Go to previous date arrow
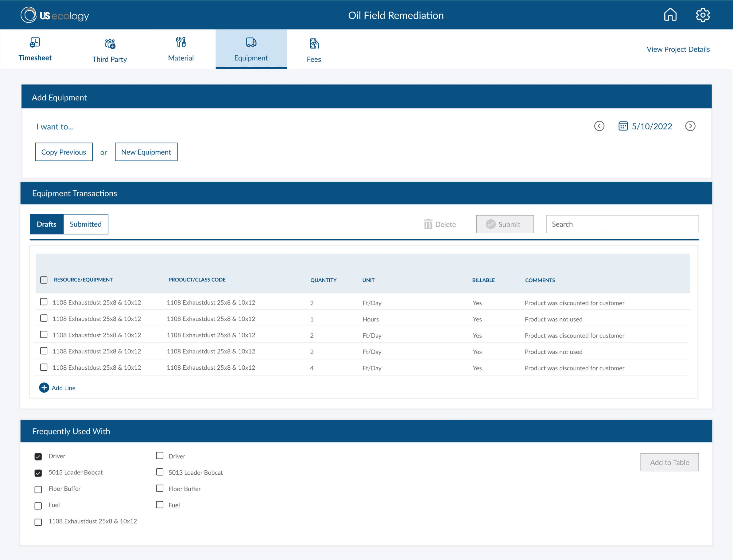This screenshot has height=560, width=733. pyautogui.click(x=599, y=126)
